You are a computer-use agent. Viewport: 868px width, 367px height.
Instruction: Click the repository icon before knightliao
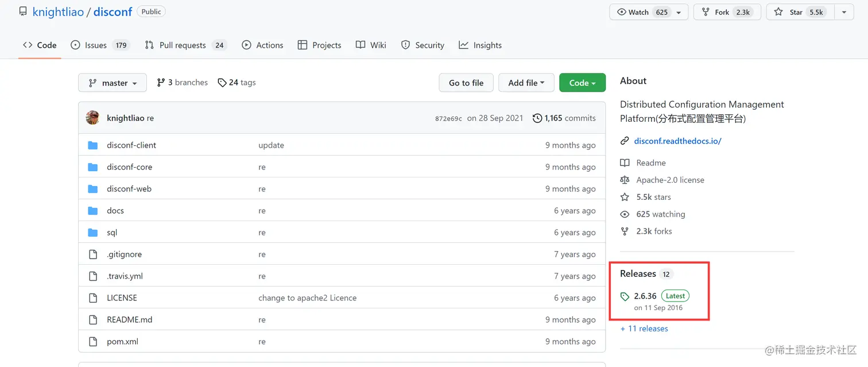tap(23, 11)
